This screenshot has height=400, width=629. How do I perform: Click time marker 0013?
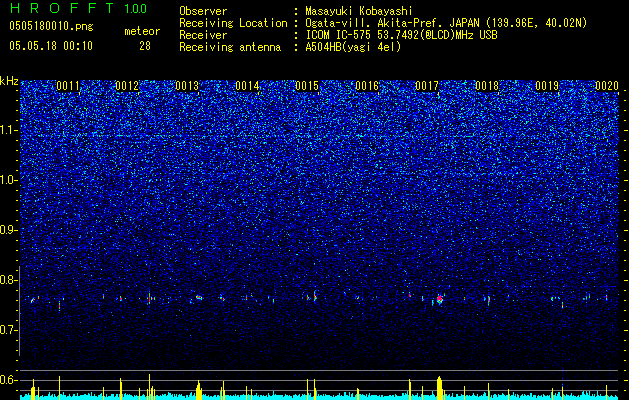pos(187,86)
